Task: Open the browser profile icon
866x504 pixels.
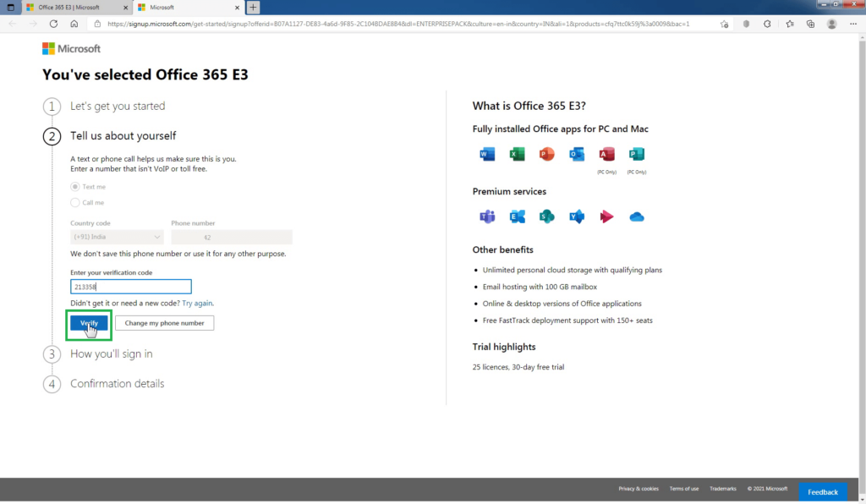Action: coord(832,24)
